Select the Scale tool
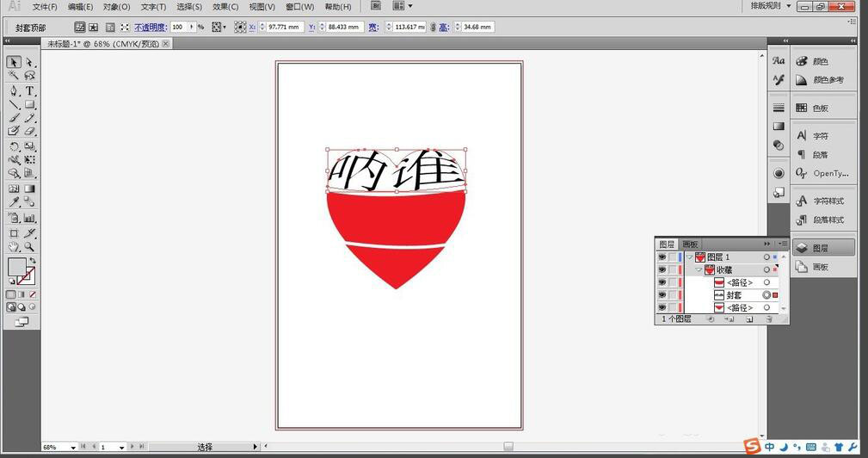This screenshot has height=458, width=868. [x=29, y=146]
